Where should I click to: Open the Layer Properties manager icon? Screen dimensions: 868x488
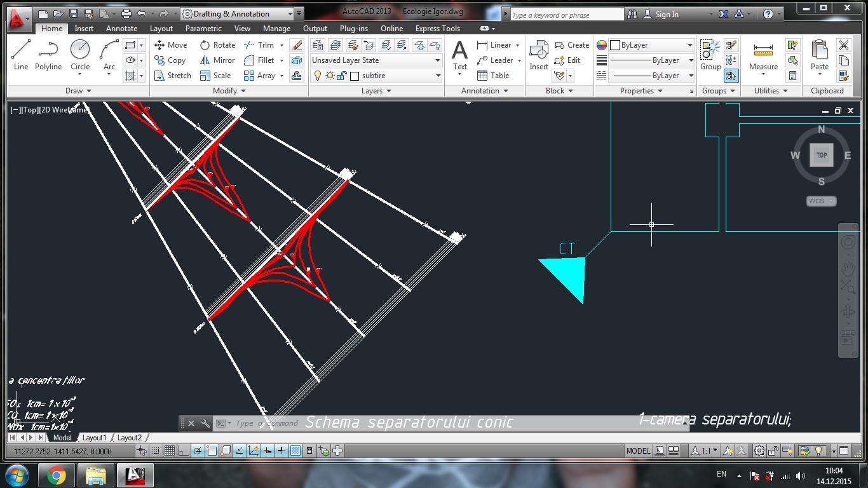click(318, 45)
